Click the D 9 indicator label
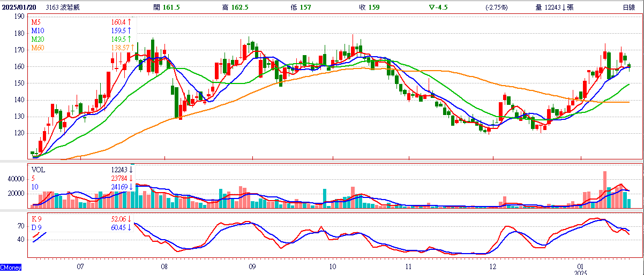644x275 pixels. pos(37,228)
